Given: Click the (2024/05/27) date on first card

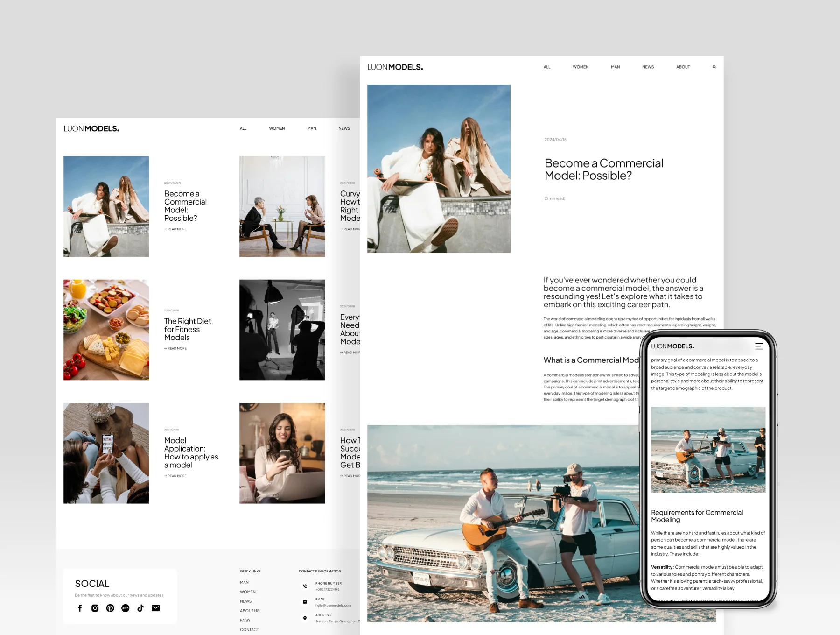Looking at the screenshot, I should [x=172, y=183].
